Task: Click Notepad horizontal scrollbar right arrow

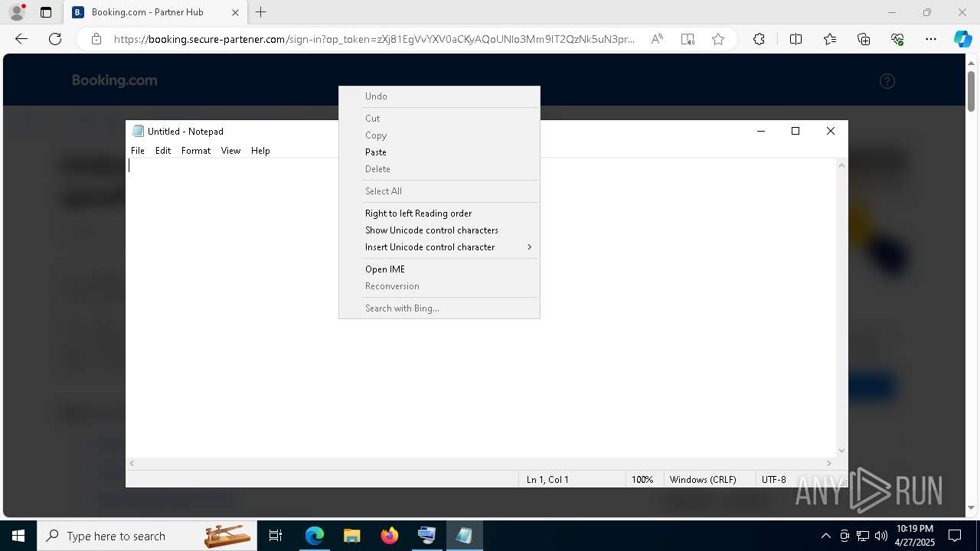Action: pyautogui.click(x=829, y=463)
